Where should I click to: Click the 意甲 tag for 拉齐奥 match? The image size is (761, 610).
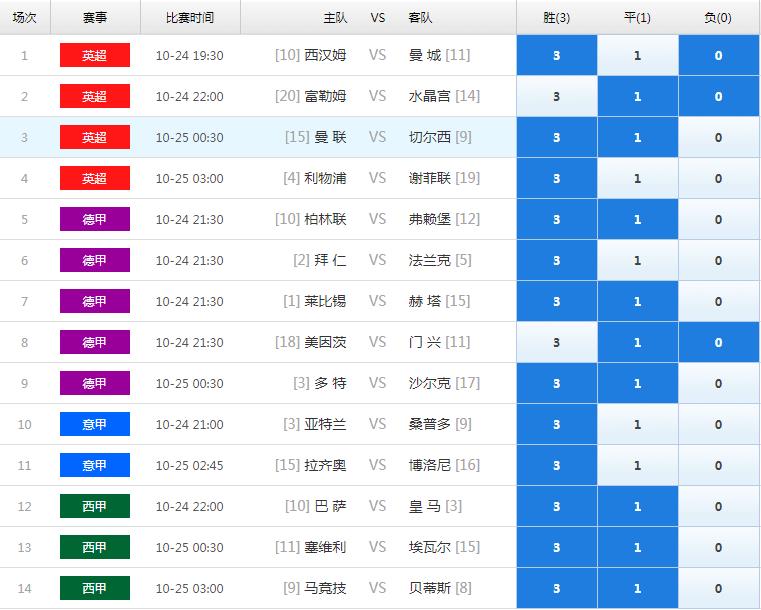[x=95, y=465]
